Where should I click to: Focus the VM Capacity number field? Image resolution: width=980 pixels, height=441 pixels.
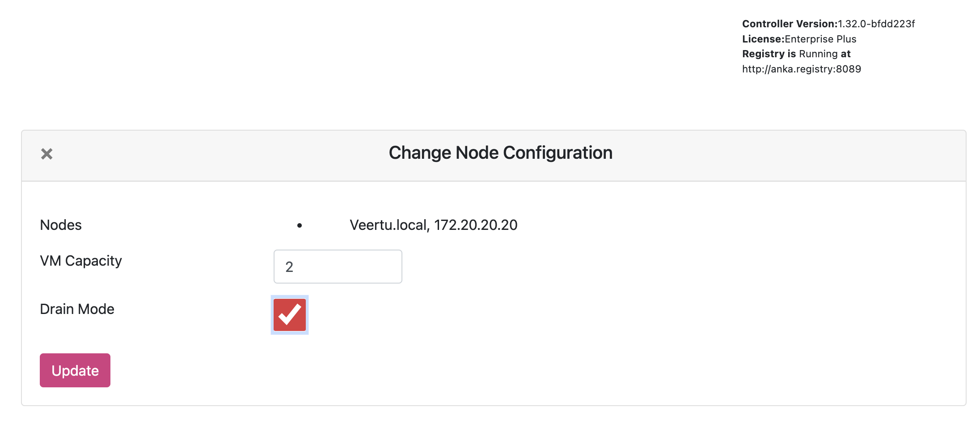tap(338, 267)
